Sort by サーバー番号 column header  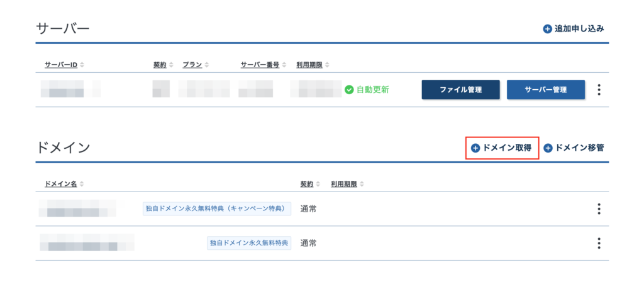[x=260, y=65]
